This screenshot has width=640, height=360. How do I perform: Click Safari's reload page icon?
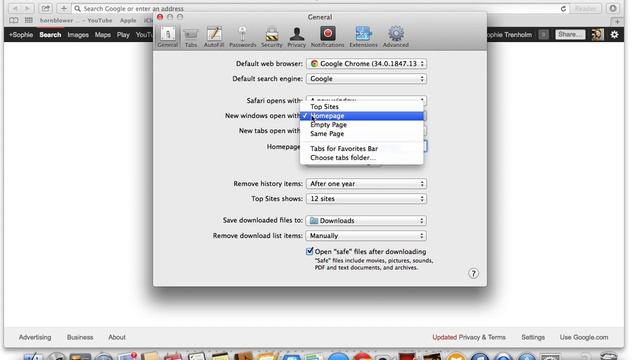[x=563, y=9]
